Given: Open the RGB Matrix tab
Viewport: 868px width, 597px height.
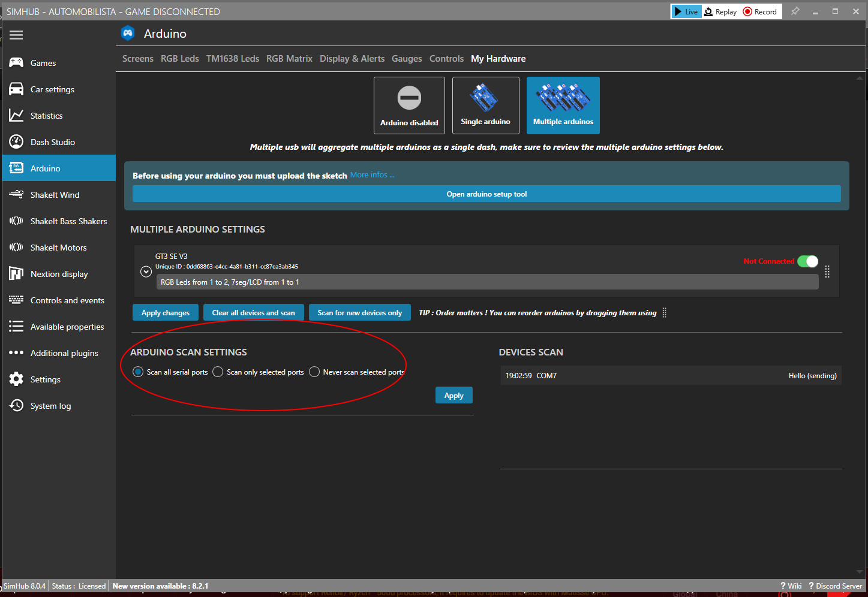Looking at the screenshot, I should 289,59.
